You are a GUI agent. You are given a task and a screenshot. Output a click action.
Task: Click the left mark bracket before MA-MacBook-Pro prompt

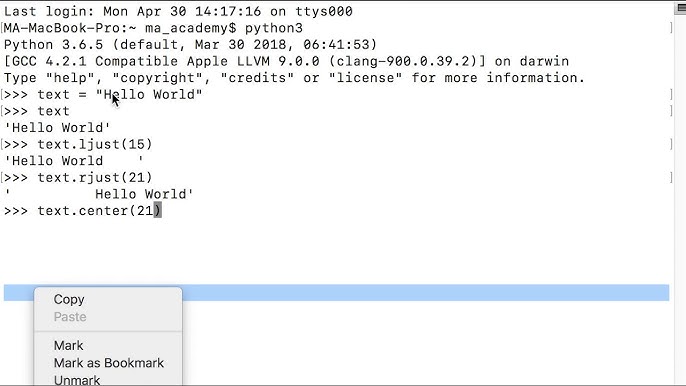tap(2, 28)
